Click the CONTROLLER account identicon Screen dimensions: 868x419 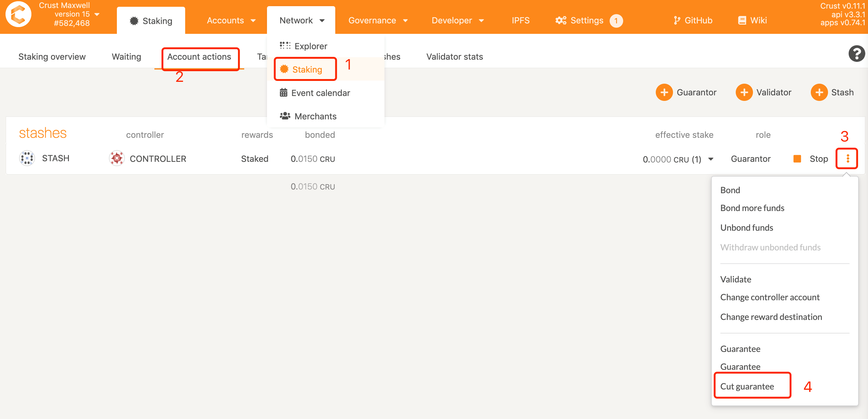[x=117, y=158]
